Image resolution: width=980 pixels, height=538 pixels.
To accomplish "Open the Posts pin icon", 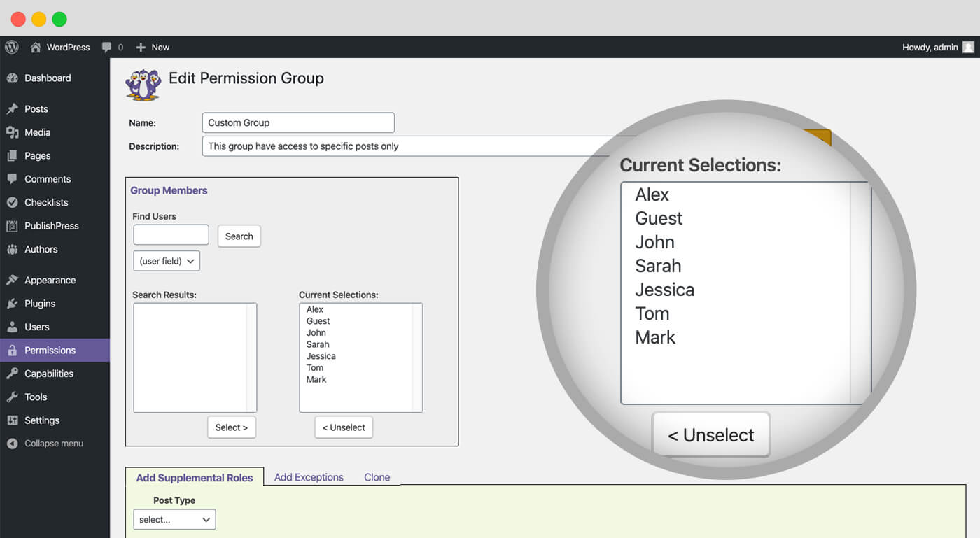I will [x=12, y=109].
